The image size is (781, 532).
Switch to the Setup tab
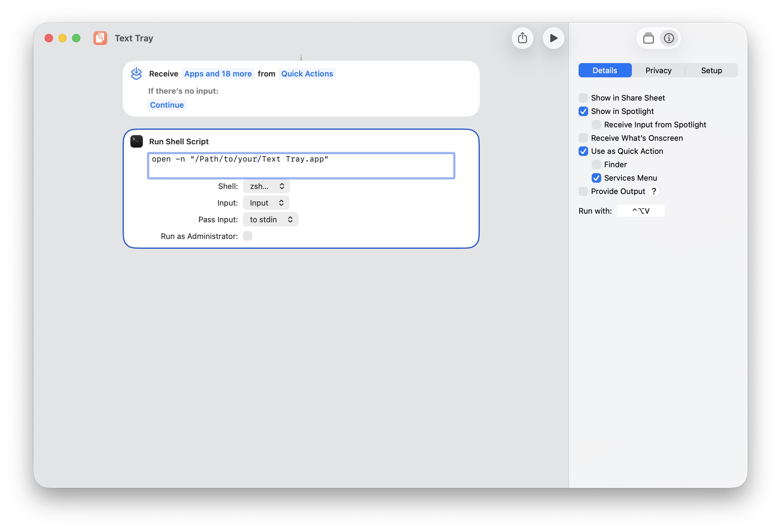(711, 70)
